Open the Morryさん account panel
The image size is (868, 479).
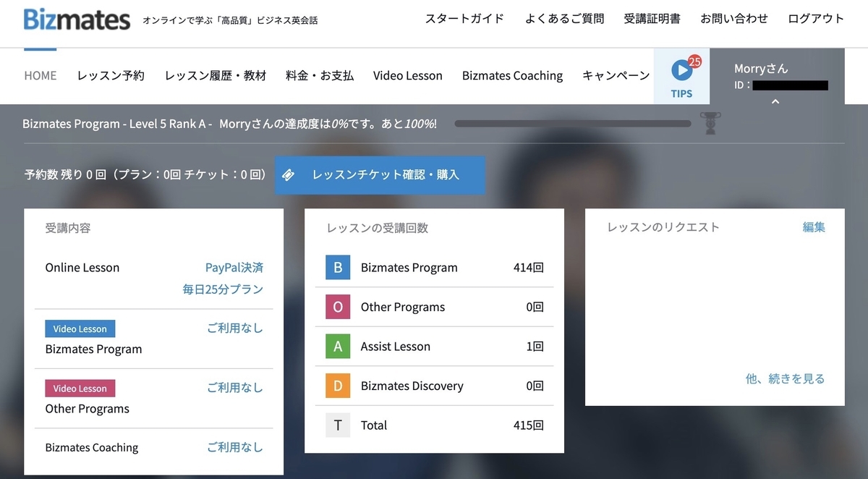777,76
